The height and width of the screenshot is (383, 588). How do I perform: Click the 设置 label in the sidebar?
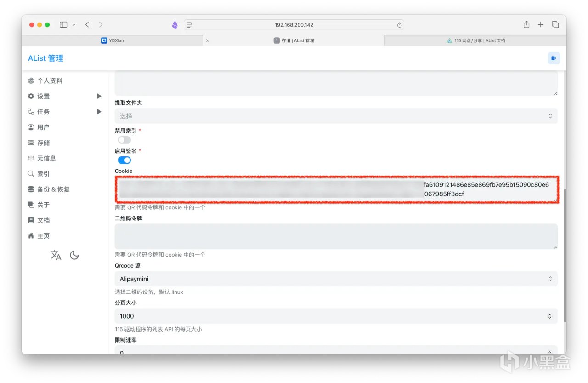pyautogui.click(x=43, y=96)
